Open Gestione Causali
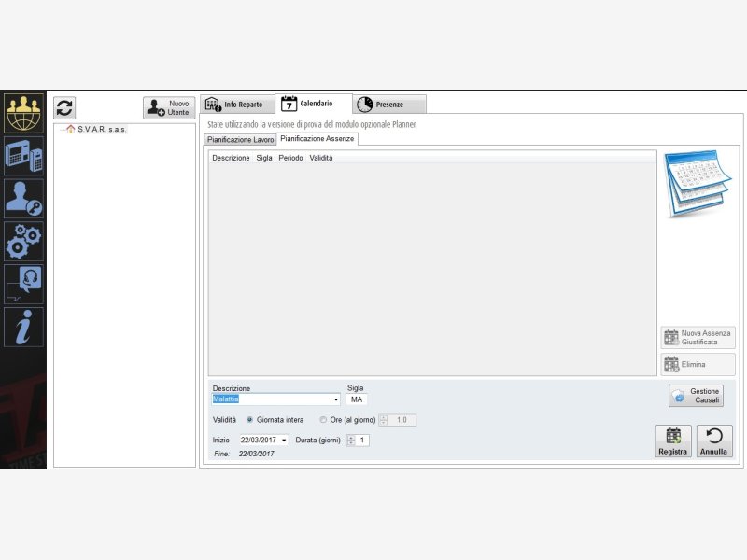Screen dimensions: 747x560 pos(696,396)
